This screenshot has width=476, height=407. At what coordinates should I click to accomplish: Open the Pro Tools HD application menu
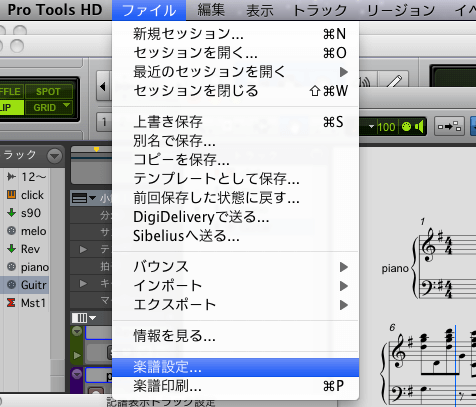(x=55, y=10)
